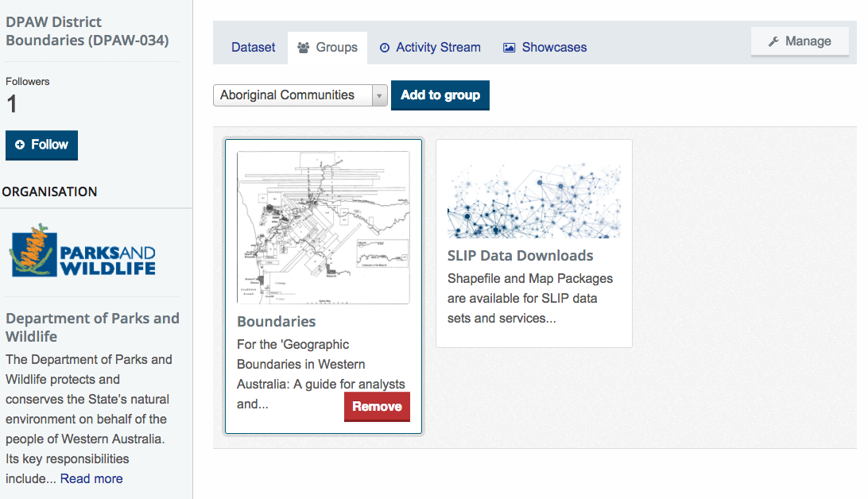Image resolution: width=868 pixels, height=499 pixels.
Task: Switch to the Dataset tab
Action: point(253,48)
